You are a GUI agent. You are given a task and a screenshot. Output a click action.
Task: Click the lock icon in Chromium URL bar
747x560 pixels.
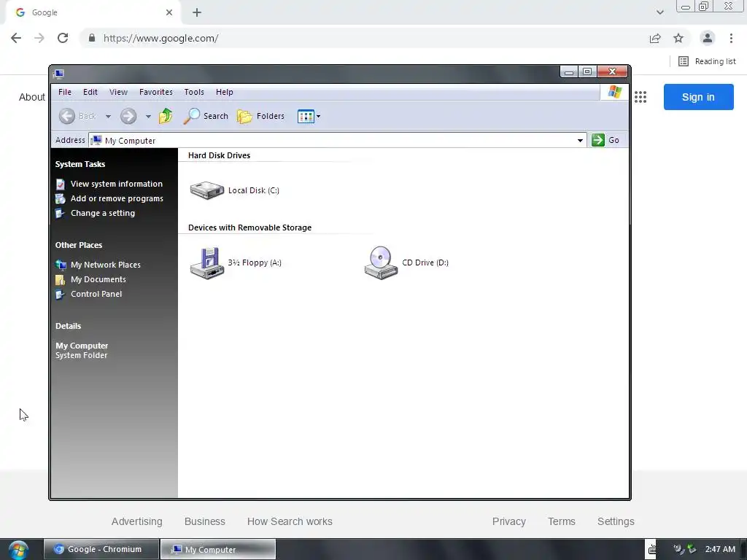(92, 38)
